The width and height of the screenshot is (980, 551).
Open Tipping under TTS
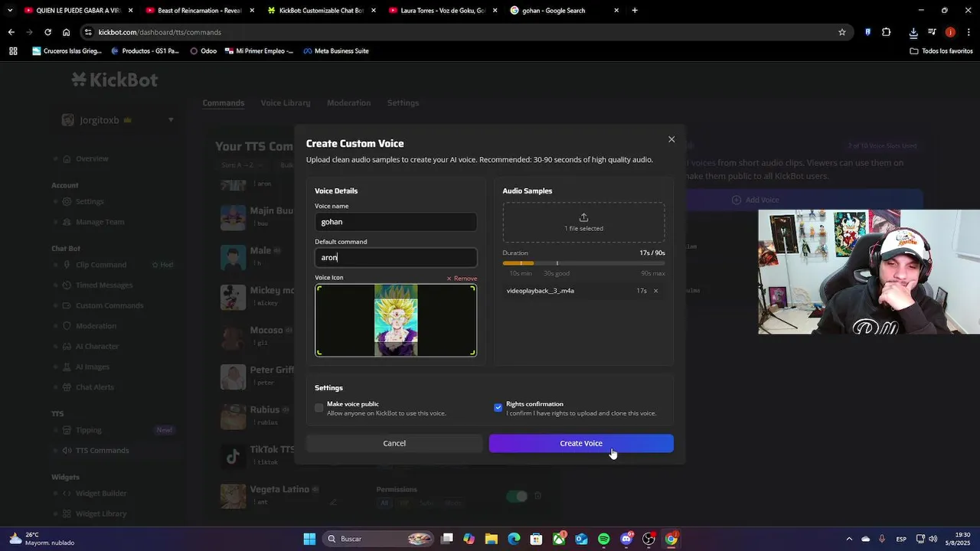tap(88, 430)
